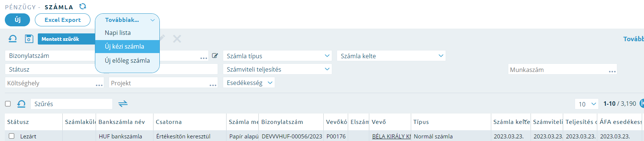Expand the Számla típus dropdown
Viewport: 644px width, 141px height.
(x=277, y=56)
